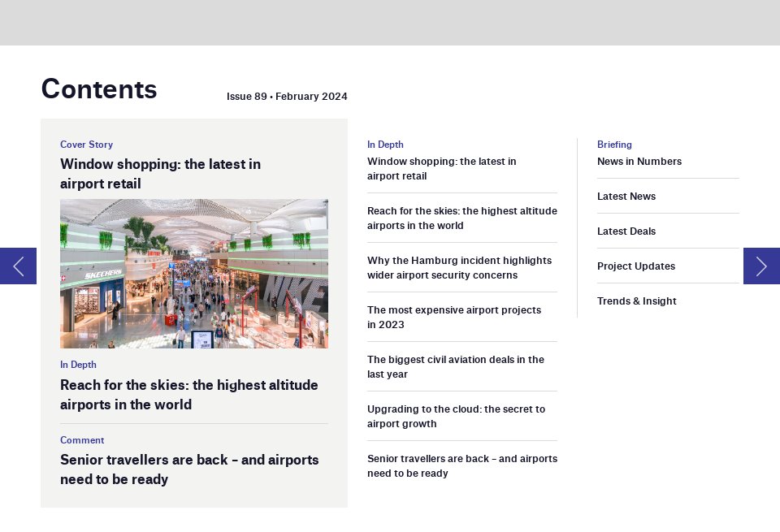Click the 'Briefing' section heading
This screenshot has height=532, width=780.
tap(614, 145)
